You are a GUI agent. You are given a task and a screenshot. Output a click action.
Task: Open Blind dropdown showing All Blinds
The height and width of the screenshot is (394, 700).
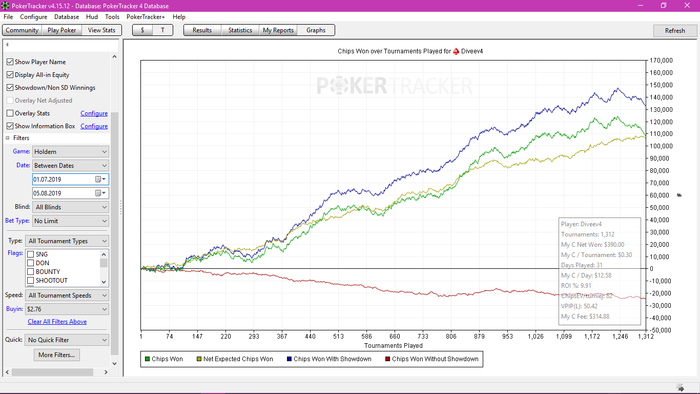tap(70, 207)
